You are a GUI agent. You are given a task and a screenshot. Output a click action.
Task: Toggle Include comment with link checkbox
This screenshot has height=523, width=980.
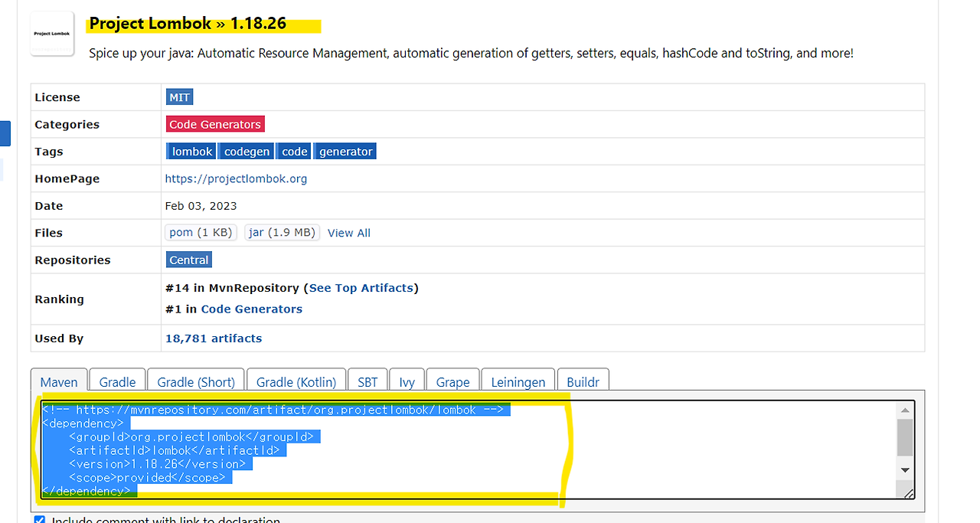(x=40, y=521)
